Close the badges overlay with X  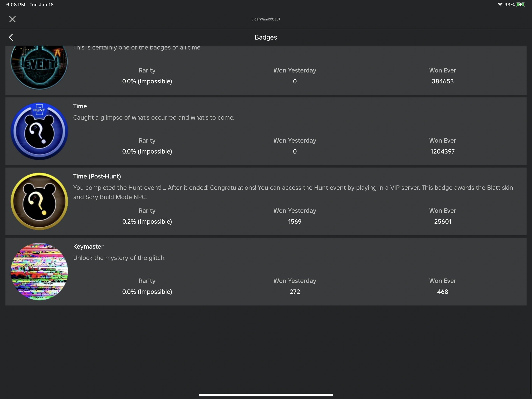pyautogui.click(x=12, y=19)
